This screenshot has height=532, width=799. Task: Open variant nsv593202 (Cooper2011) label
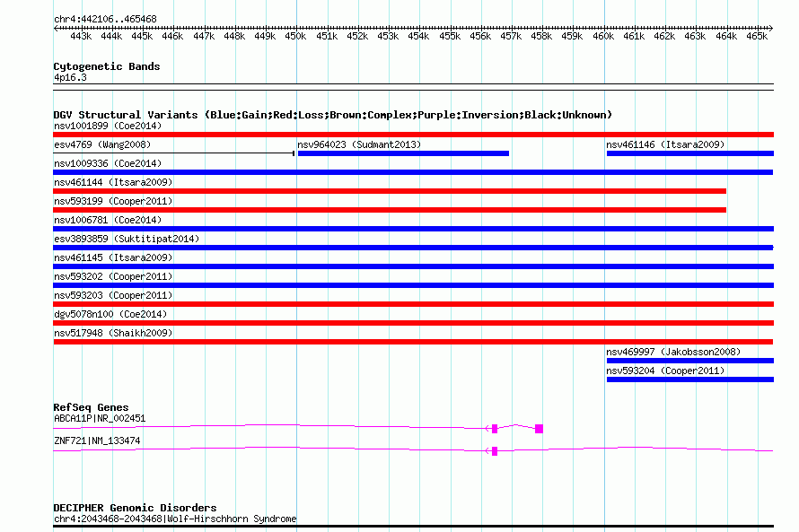pos(113,276)
